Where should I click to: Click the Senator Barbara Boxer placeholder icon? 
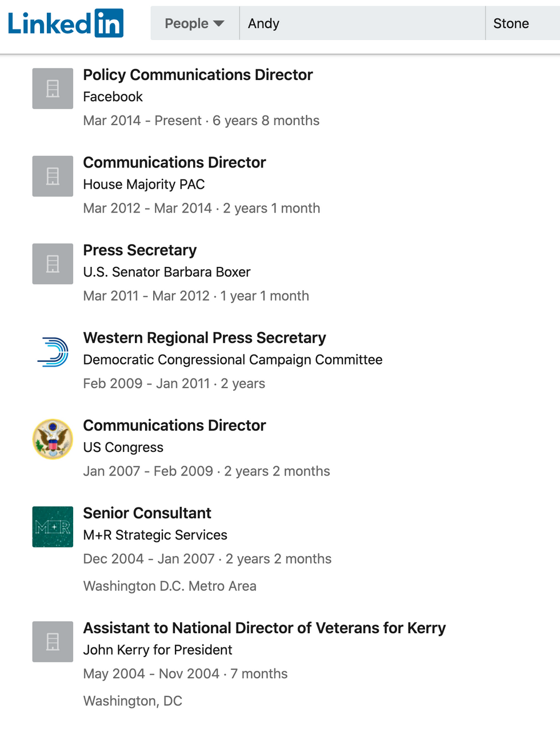tap(53, 264)
